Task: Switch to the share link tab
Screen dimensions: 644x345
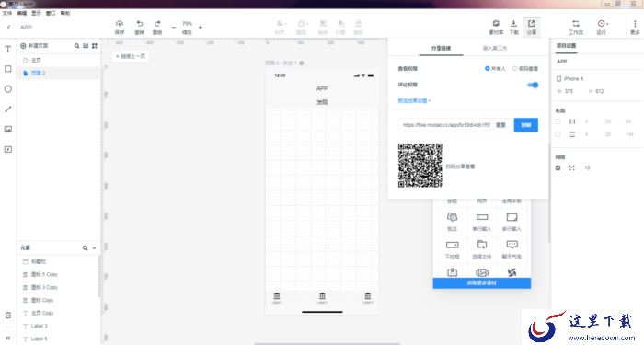Action: [x=441, y=48]
